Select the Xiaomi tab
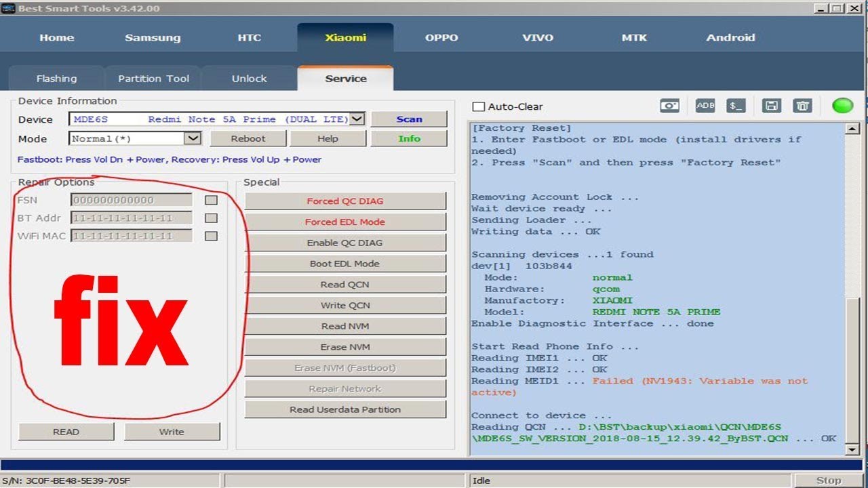Viewport: 868px width, 488px height. 345,37
